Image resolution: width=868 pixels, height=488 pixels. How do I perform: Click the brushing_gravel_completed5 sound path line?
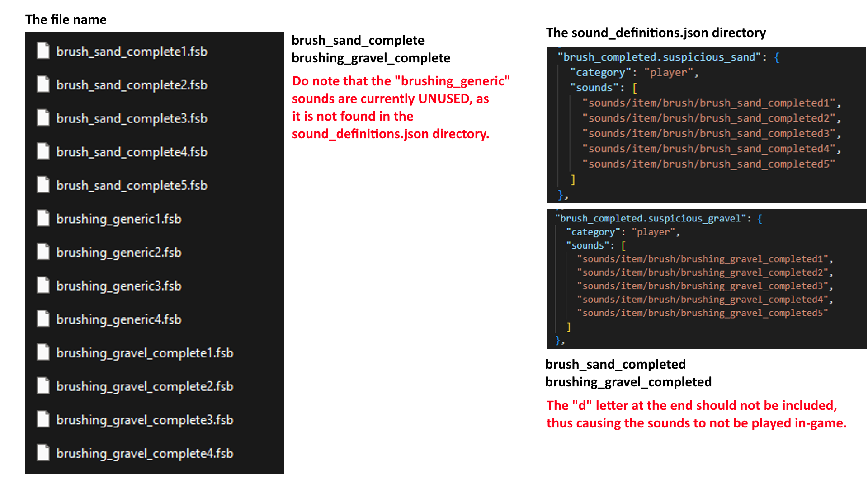(702, 313)
